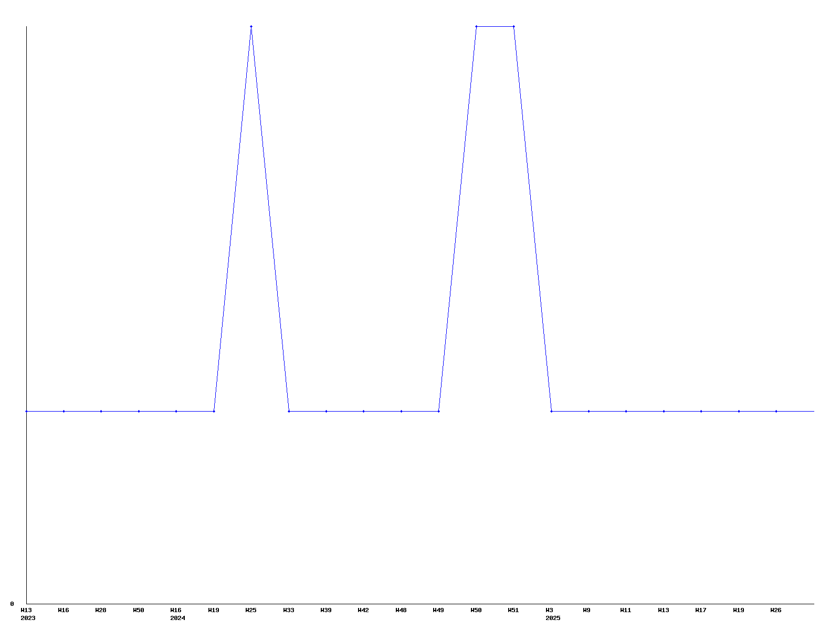Click the 2023 year label
This screenshot has width=840, height=630.
point(28,618)
